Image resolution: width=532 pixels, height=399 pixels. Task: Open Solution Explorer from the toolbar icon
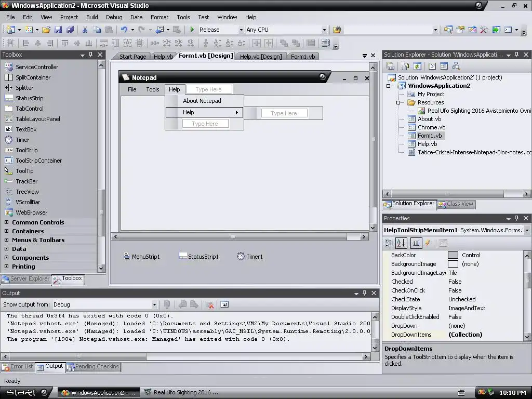[x=448, y=30]
